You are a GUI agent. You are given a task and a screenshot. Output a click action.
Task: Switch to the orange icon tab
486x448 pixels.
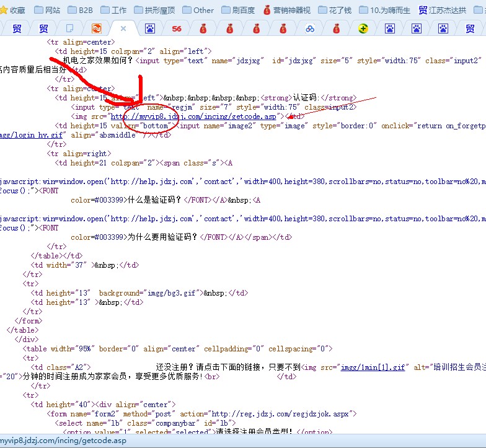click(97, 29)
